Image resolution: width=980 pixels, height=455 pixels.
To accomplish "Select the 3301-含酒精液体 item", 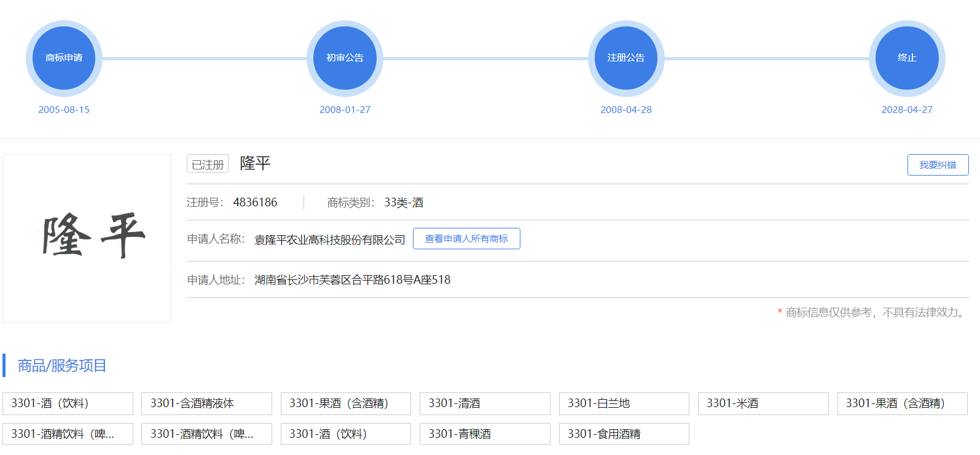I will pos(206,403).
